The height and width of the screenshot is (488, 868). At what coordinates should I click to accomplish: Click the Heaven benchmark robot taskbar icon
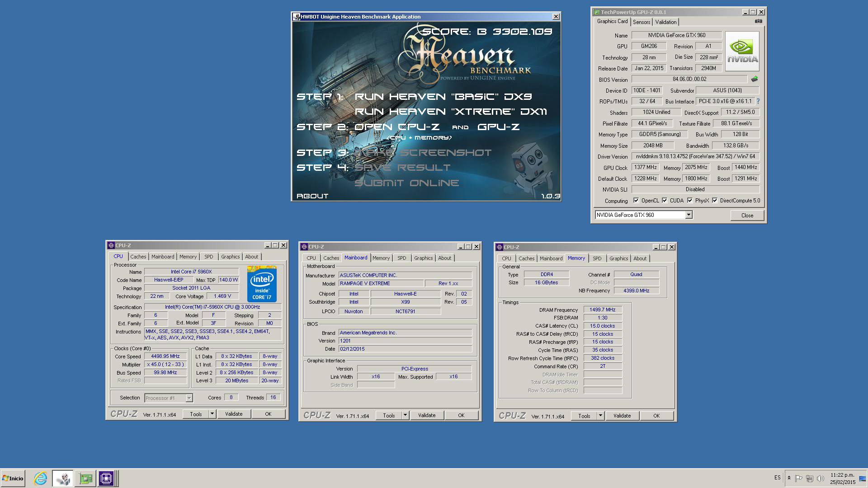[x=63, y=478]
